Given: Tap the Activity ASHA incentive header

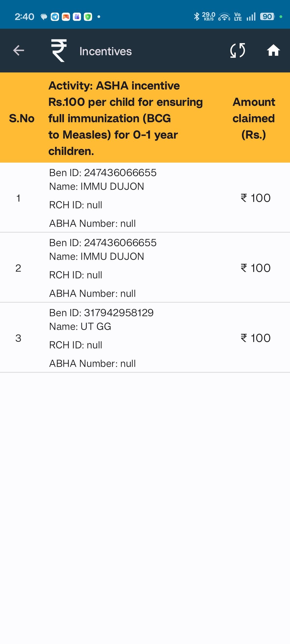Looking at the screenshot, I should point(125,118).
